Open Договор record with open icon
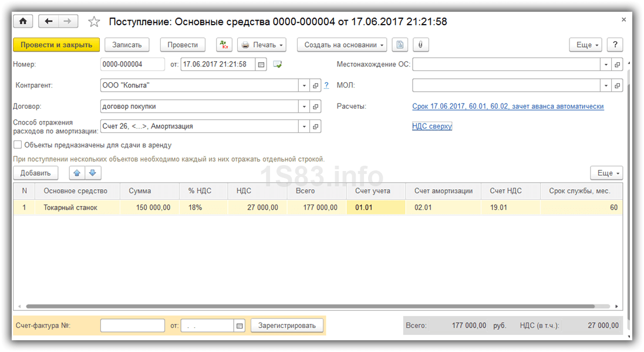 315,106
